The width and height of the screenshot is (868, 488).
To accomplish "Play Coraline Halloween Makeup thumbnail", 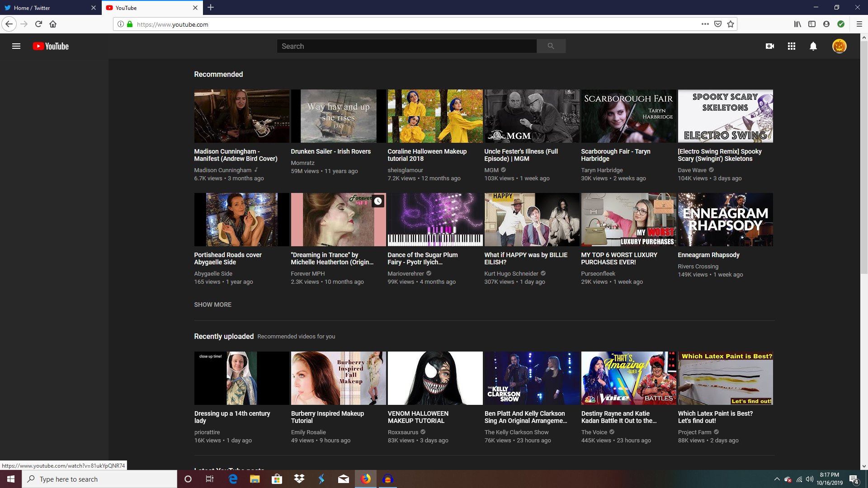I will tap(435, 116).
